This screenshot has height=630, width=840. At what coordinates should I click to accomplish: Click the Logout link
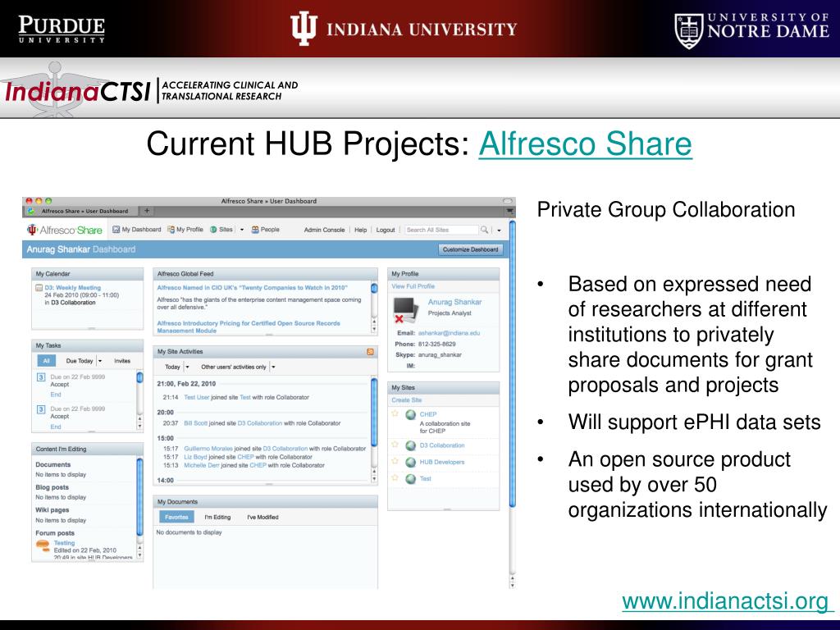pos(386,230)
